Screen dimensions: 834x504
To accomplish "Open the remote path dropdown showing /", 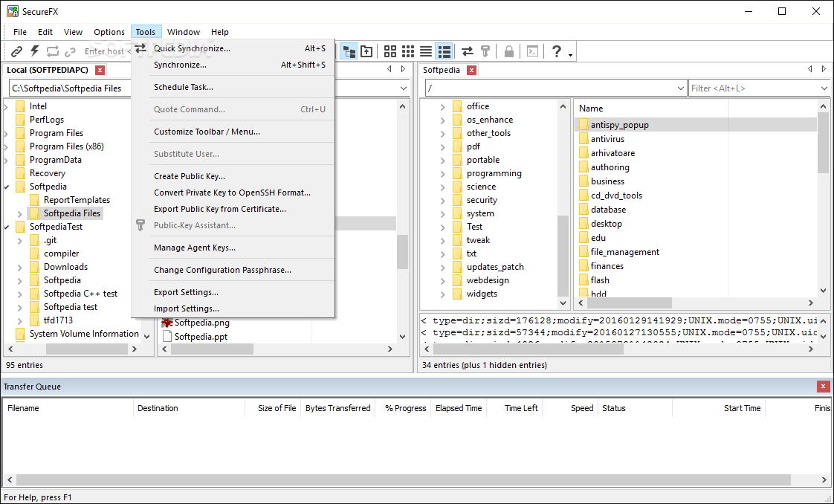I will pos(680,88).
